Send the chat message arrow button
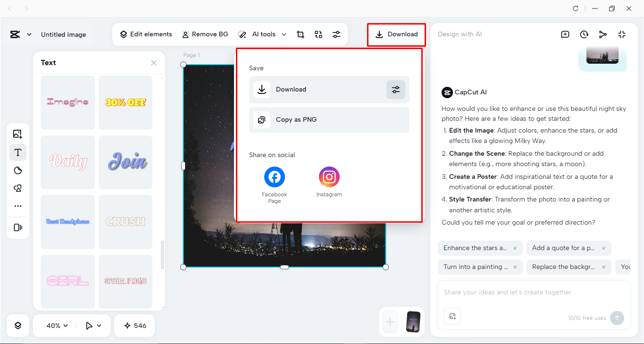644x344 pixels. 616,318
